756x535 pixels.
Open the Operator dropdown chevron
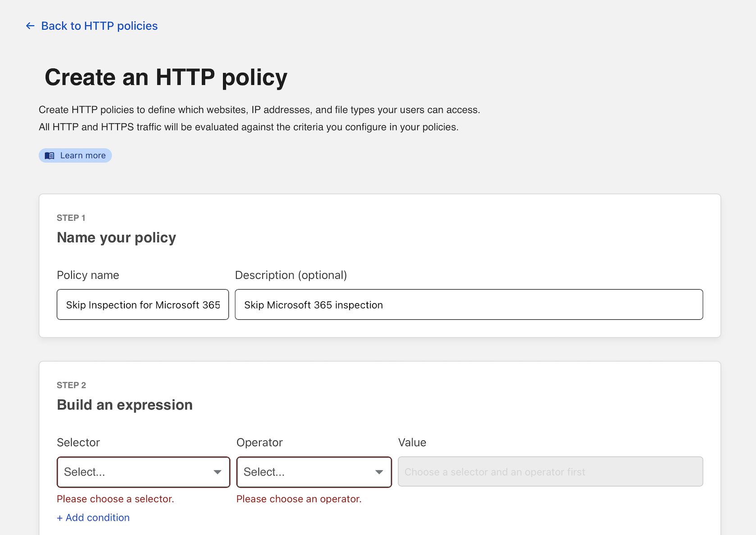pyautogui.click(x=378, y=472)
